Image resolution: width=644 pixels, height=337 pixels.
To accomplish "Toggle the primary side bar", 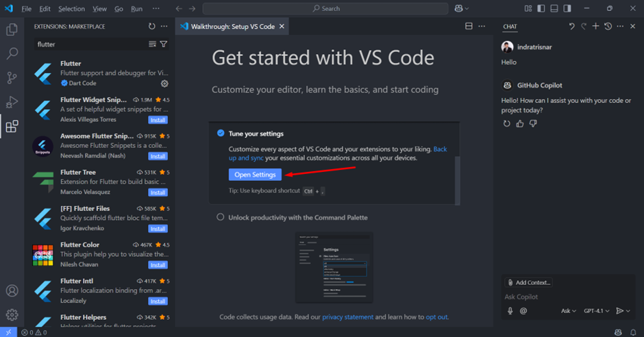I will pos(541,9).
